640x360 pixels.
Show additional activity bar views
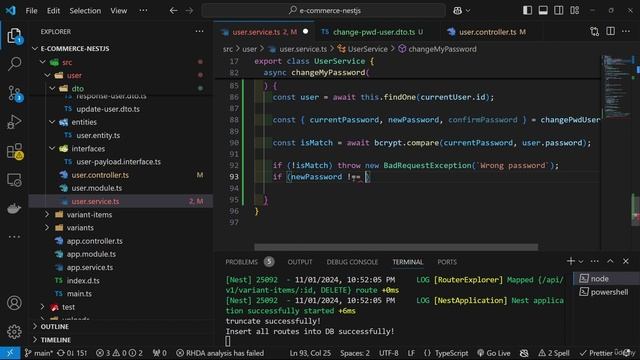[x=14, y=237]
